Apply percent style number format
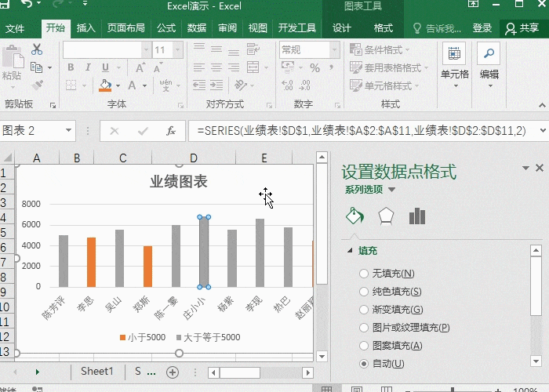 pyautogui.click(x=314, y=68)
